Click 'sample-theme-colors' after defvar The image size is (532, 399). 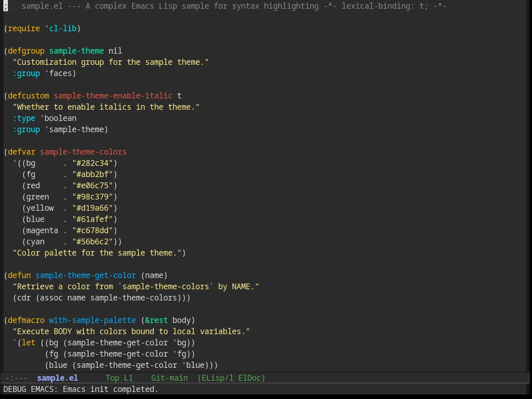[83, 152]
